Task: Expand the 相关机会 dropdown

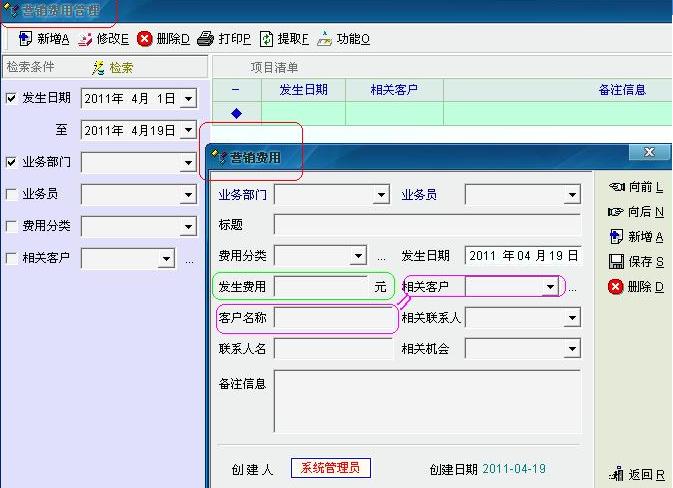Action: tap(572, 349)
